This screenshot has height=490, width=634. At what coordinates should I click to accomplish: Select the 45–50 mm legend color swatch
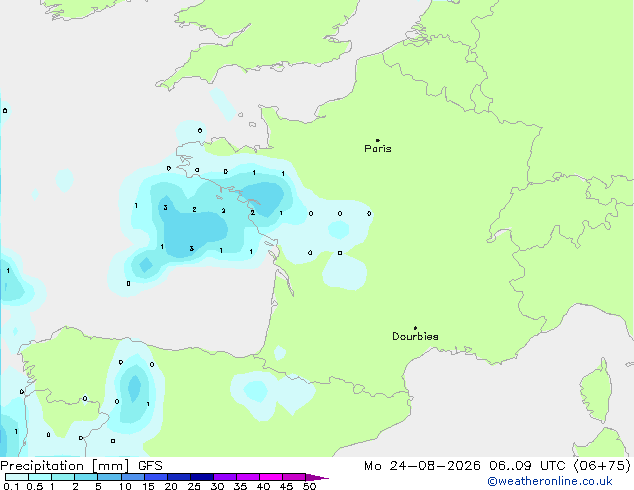pos(294,477)
